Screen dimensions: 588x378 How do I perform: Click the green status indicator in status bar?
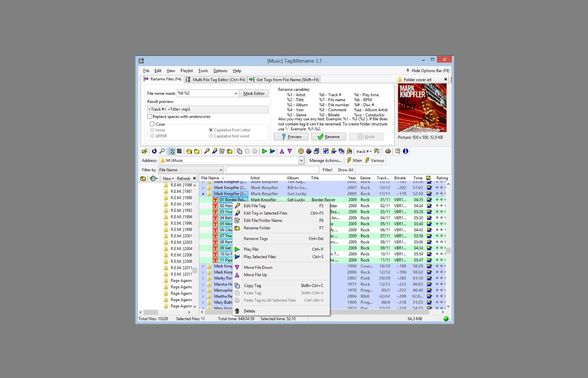point(446,319)
